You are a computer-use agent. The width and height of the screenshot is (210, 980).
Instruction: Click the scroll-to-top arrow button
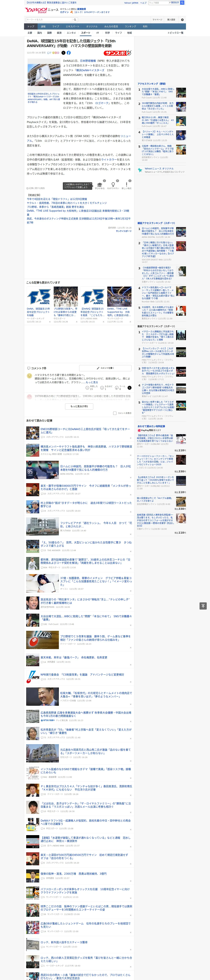[203, 606]
